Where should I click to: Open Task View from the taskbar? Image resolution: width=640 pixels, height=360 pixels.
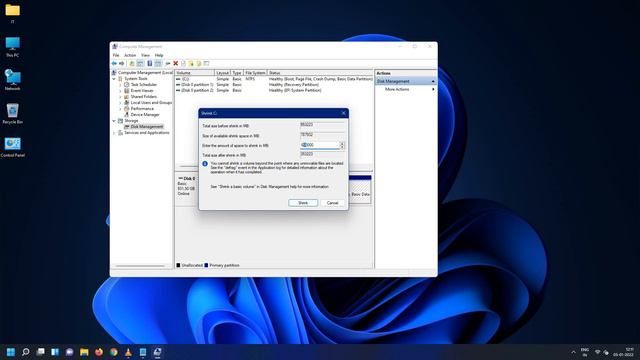click(40, 352)
